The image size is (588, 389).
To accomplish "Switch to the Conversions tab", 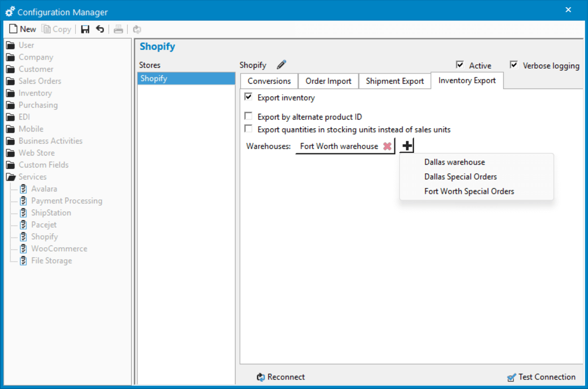I will tap(269, 81).
